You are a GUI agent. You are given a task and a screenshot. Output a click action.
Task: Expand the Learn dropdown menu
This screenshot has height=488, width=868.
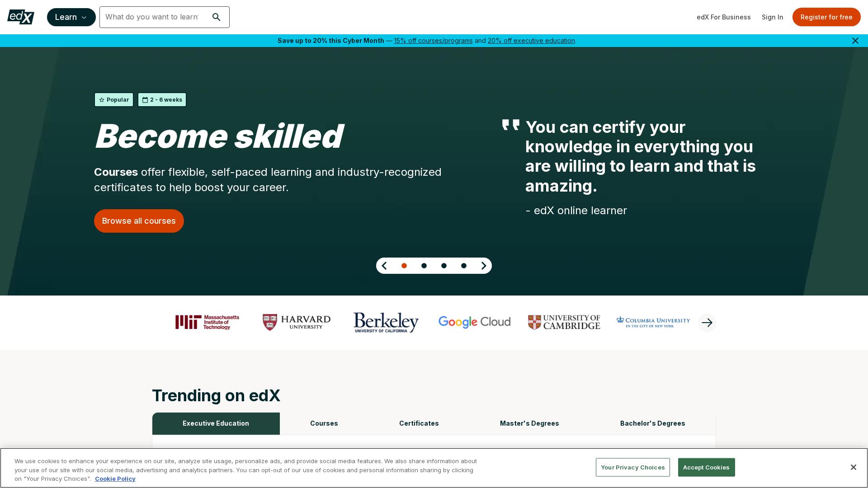coord(71,17)
